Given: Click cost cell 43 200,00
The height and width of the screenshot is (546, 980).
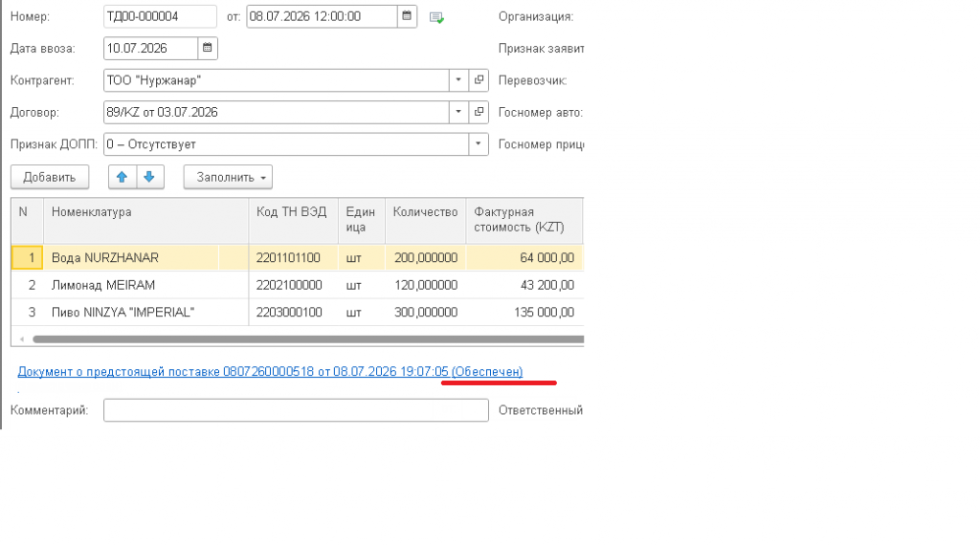Looking at the screenshot, I should [524, 285].
